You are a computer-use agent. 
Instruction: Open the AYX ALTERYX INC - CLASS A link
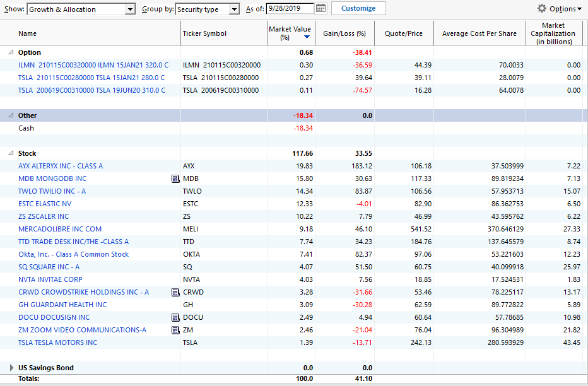[61, 166]
